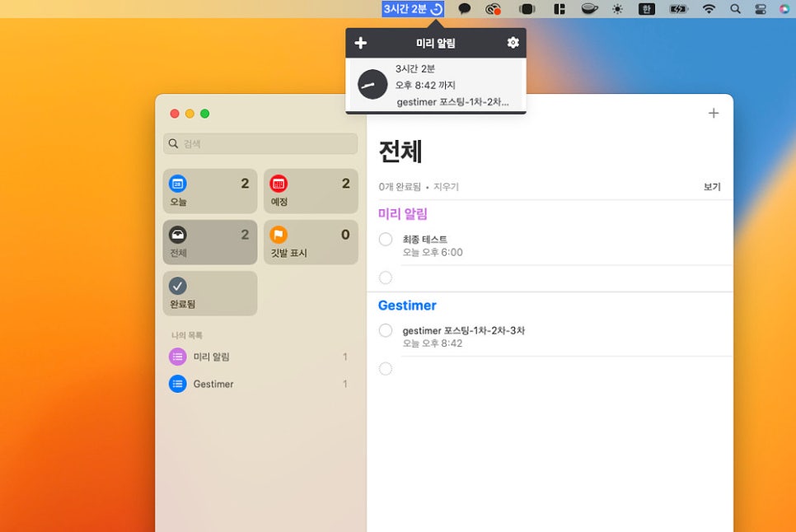Minimize Reminders with yellow button
796x532 pixels.
tap(190, 114)
